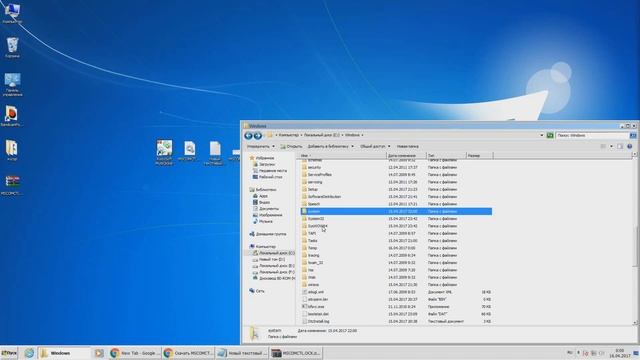The height and width of the screenshot is (360, 640).
Task: Open the view options dropdown arrow
Action: 611,146
